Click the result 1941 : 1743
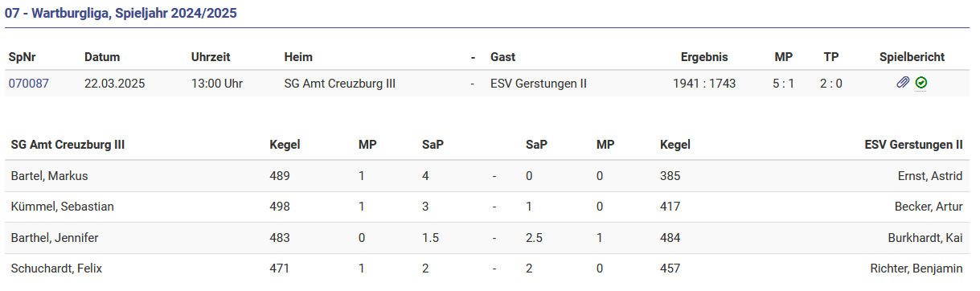980x291 pixels. [x=704, y=83]
